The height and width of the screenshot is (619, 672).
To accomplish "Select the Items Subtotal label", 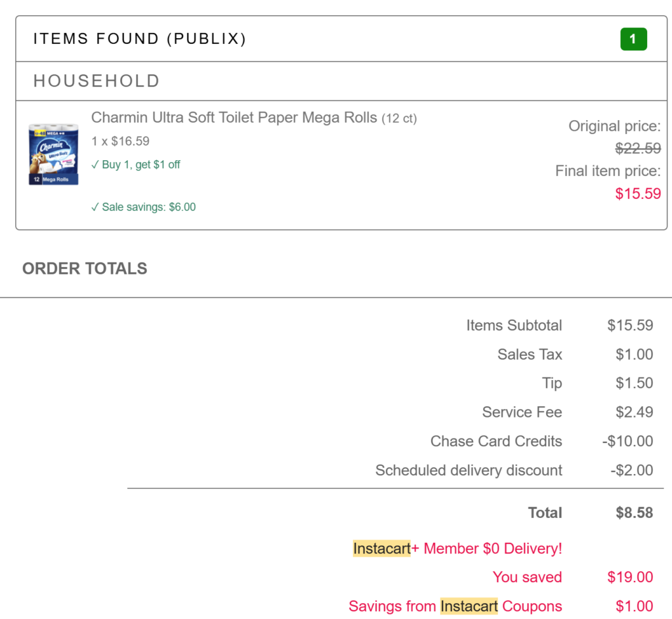I will (x=514, y=326).
